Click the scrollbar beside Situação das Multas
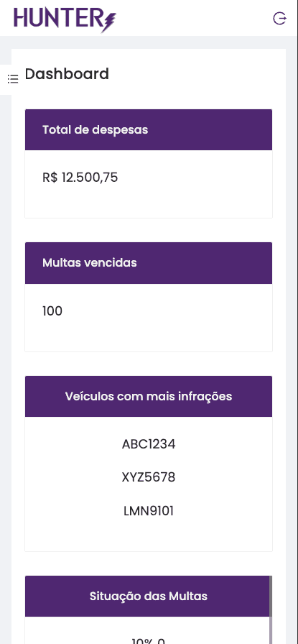This screenshot has height=644, width=298. (271, 610)
